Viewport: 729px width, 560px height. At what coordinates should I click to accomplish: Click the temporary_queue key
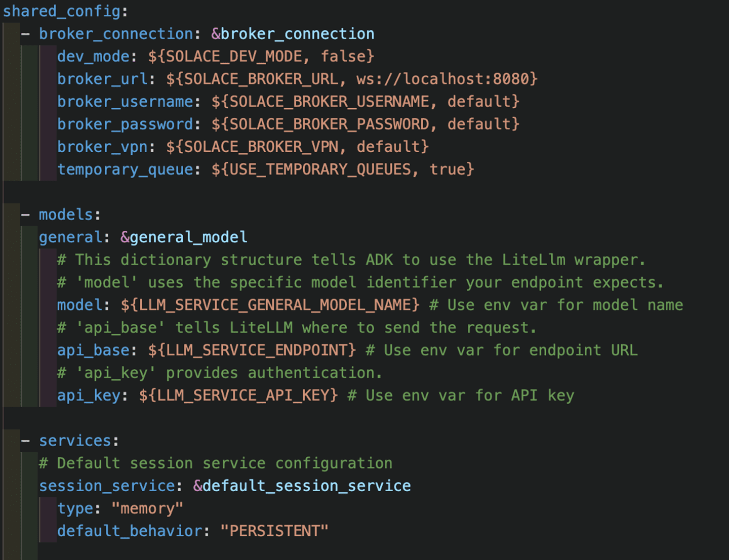point(126,169)
